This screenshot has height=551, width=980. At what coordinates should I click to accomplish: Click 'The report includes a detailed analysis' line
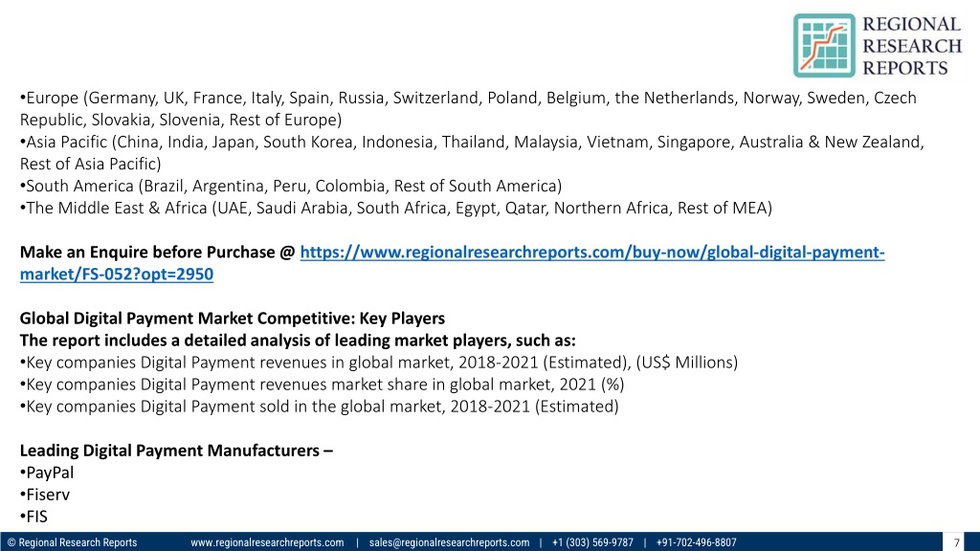298,340
